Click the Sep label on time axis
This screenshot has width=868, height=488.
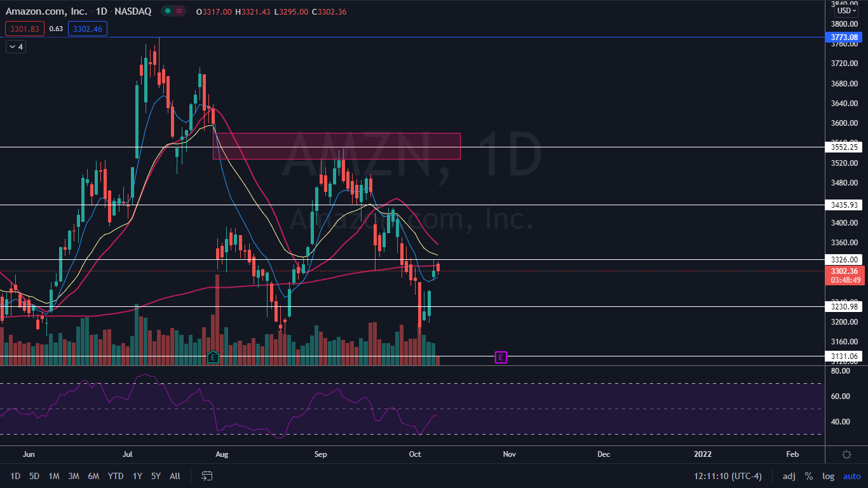[321, 454]
